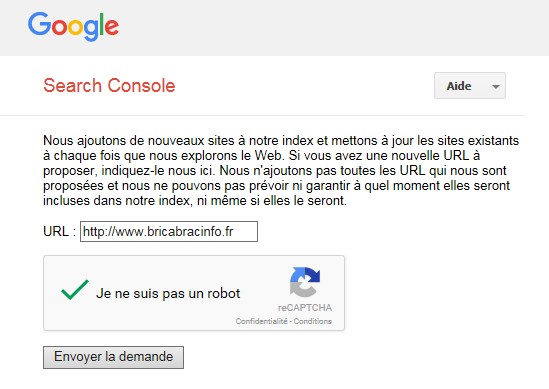This screenshot has height=389, width=549.
Task: Click the reCAPTCHA arrows logo
Action: pos(305,282)
